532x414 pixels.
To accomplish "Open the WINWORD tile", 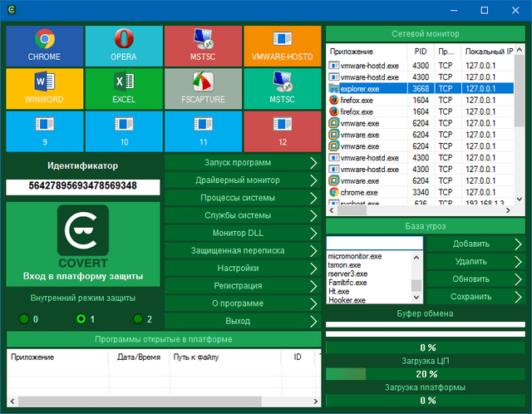I will pyautogui.click(x=44, y=87).
